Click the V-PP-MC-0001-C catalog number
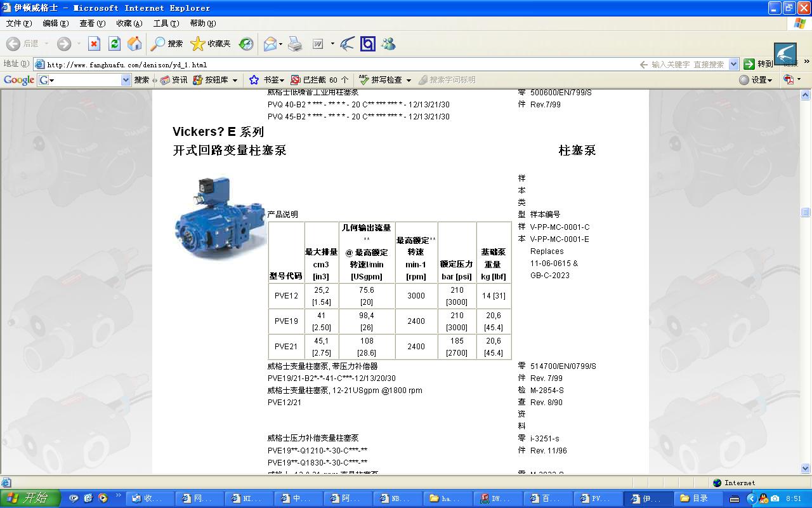This screenshot has width=812, height=508. pyautogui.click(x=560, y=227)
